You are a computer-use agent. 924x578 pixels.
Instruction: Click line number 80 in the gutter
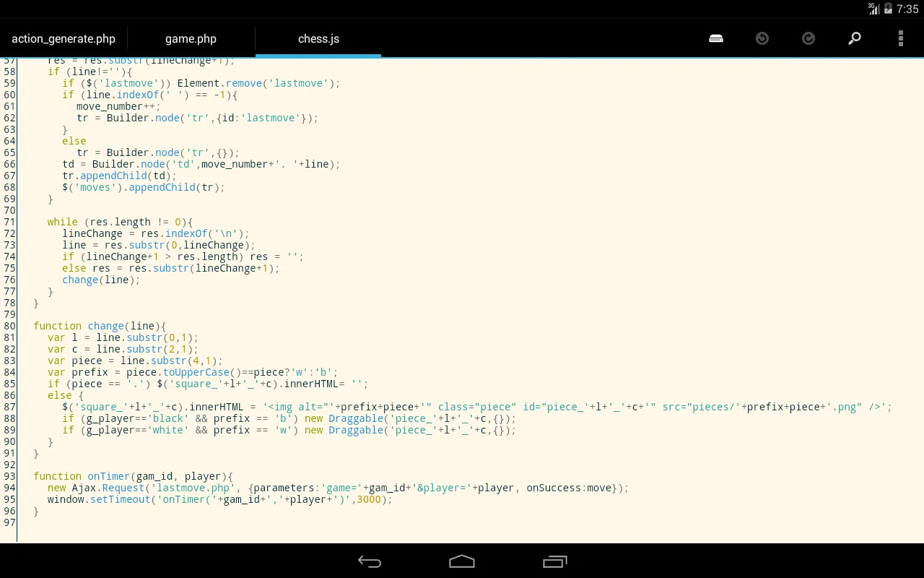[x=9, y=326]
